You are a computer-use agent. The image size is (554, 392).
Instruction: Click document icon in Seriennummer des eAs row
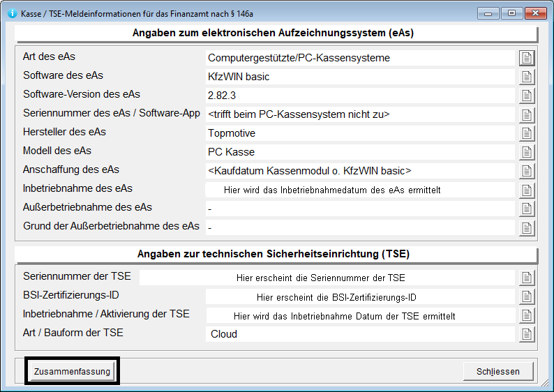527,115
